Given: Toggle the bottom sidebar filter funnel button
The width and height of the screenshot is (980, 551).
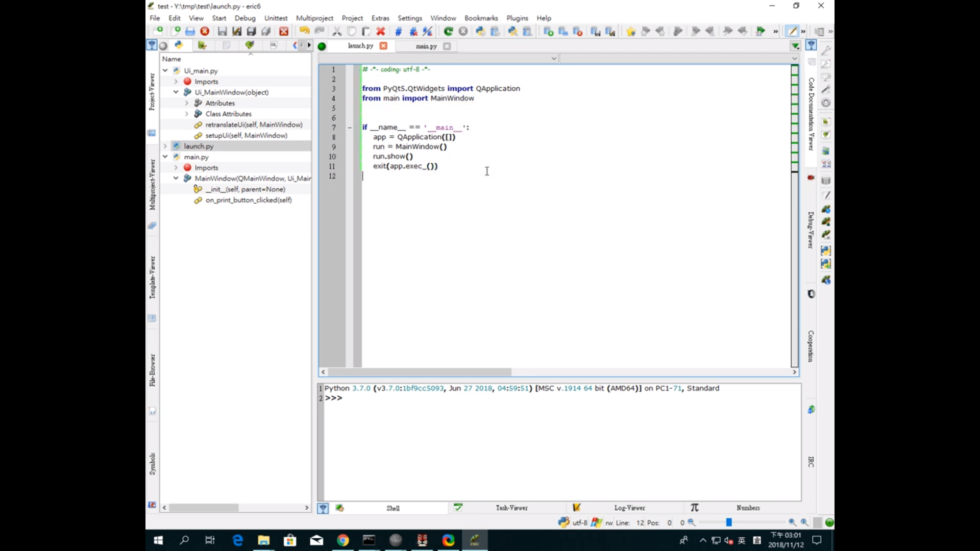Looking at the screenshot, I should pyautogui.click(x=323, y=508).
